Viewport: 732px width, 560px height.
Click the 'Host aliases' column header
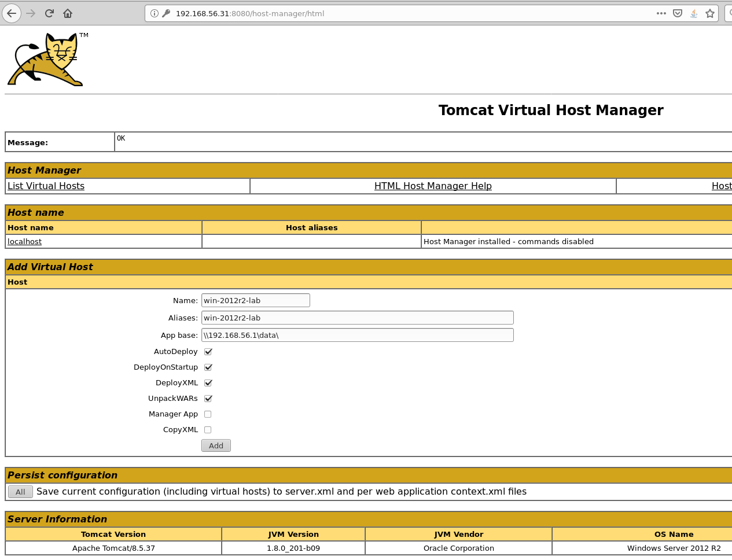[x=312, y=227]
